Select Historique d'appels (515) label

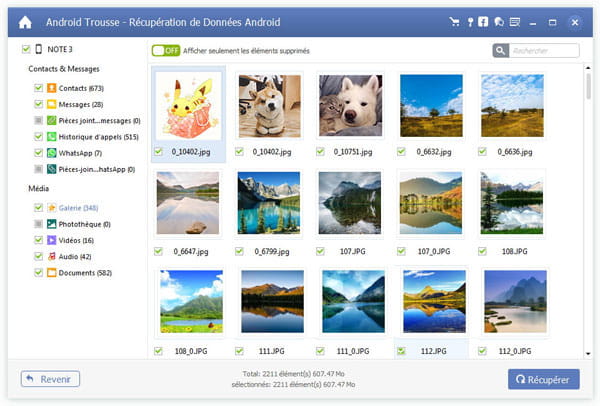(x=98, y=137)
